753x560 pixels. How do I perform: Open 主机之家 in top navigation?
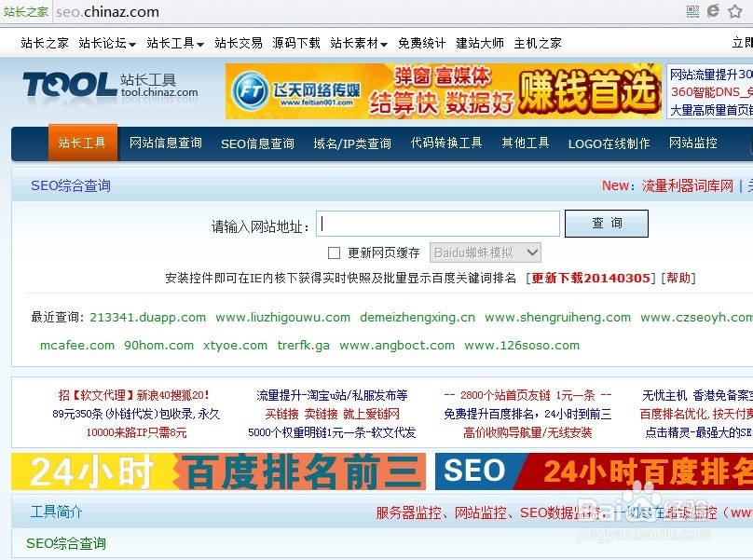538,43
